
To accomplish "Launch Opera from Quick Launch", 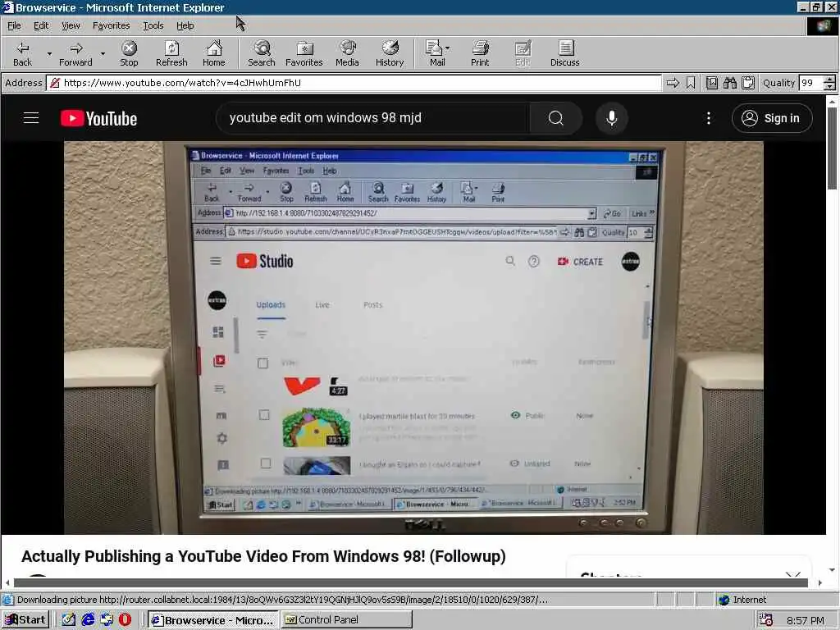I will 125,620.
